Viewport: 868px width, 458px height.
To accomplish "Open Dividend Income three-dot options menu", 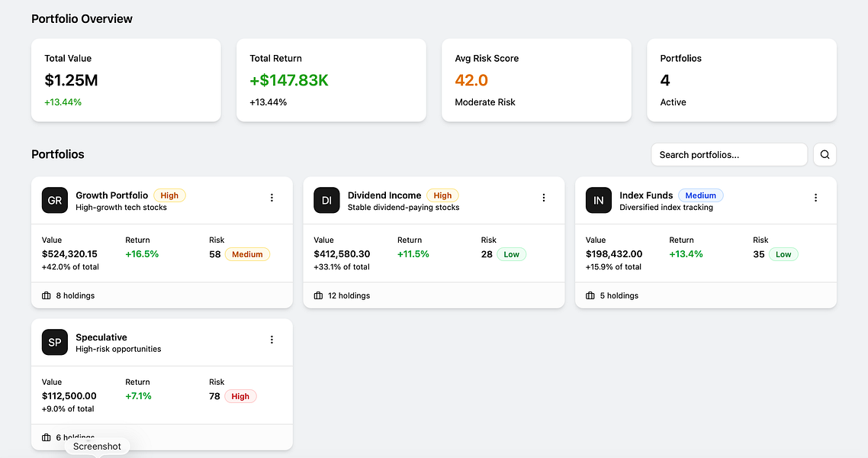I will pyautogui.click(x=544, y=198).
